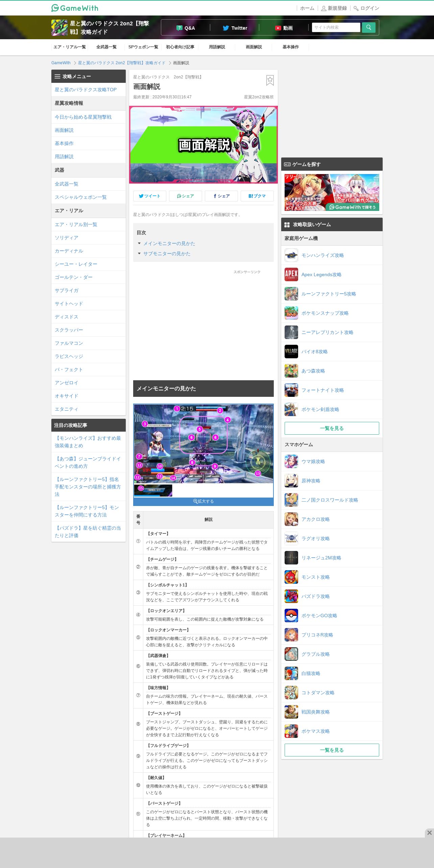Screen dimensions: 434x868
Task: Click the バイオ8 VILLAGE game icon
Action: pyautogui.click(x=291, y=352)
